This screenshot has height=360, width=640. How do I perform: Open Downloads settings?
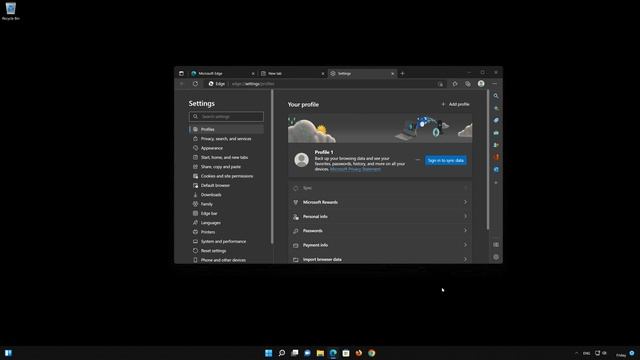coord(226,195)
